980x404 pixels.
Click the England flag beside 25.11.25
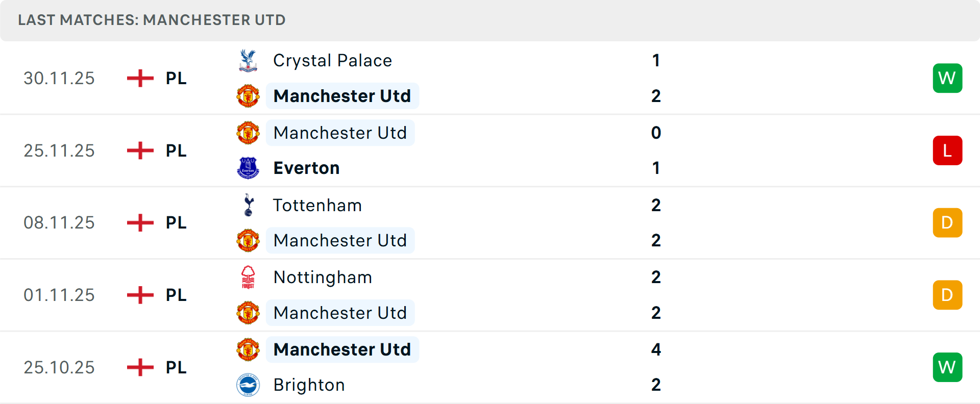coord(140,150)
